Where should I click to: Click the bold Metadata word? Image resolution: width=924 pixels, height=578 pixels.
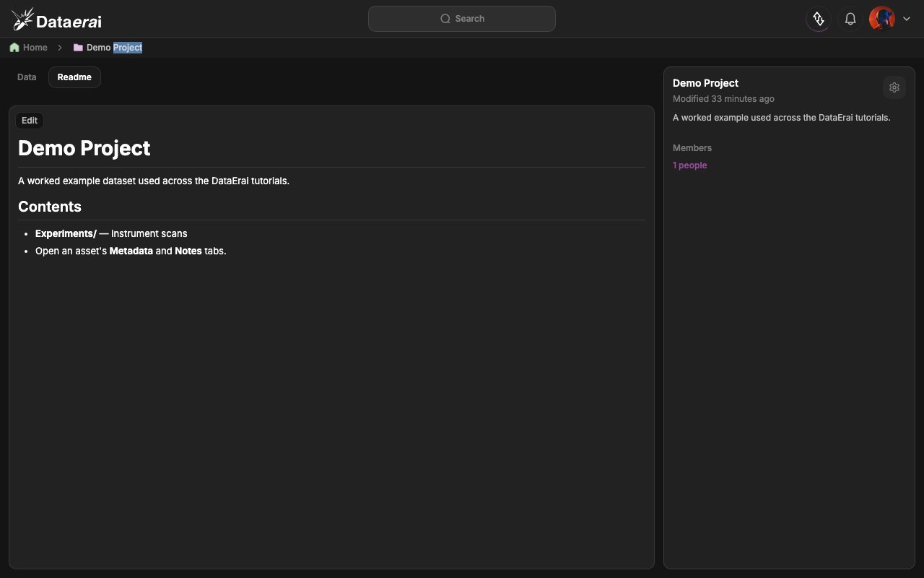[x=131, y=251]
